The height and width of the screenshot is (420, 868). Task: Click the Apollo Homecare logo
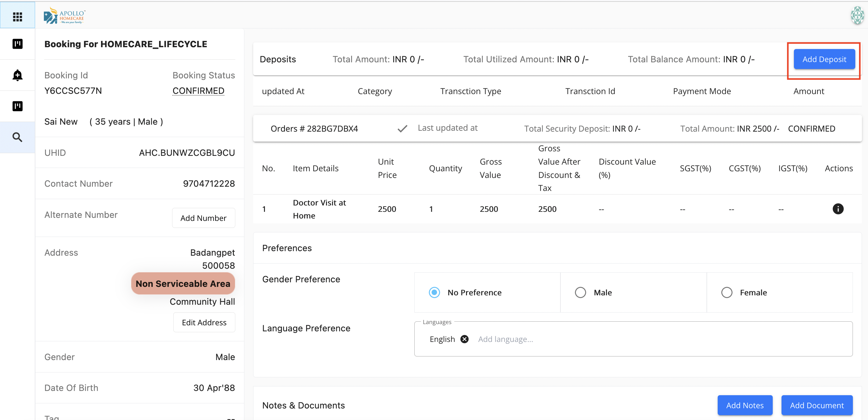[64, 16]
